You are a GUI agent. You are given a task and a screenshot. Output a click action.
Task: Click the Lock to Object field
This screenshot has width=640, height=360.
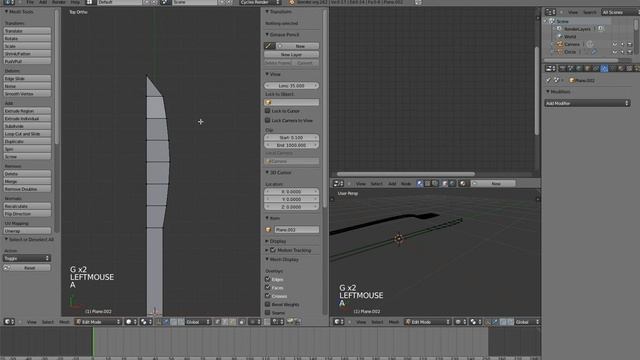[x=291, y=102]
